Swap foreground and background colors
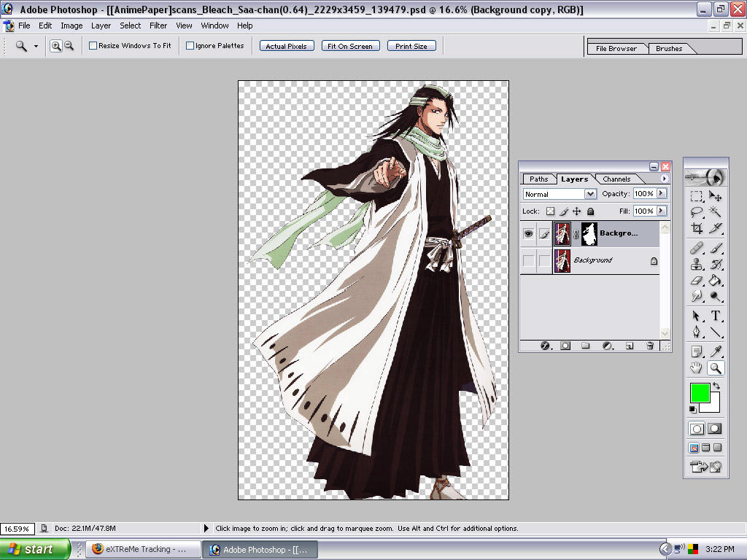 [x=716, y=386]
